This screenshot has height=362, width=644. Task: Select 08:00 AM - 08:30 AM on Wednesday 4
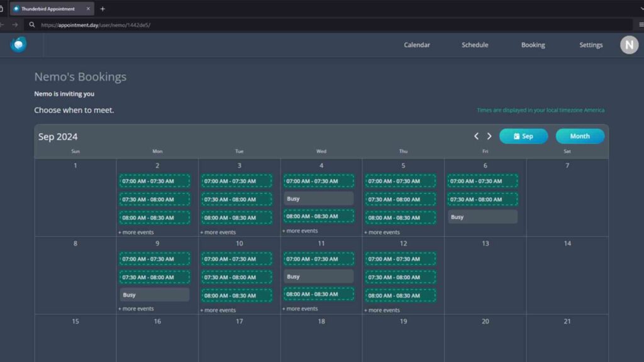[x=319, y=216]
